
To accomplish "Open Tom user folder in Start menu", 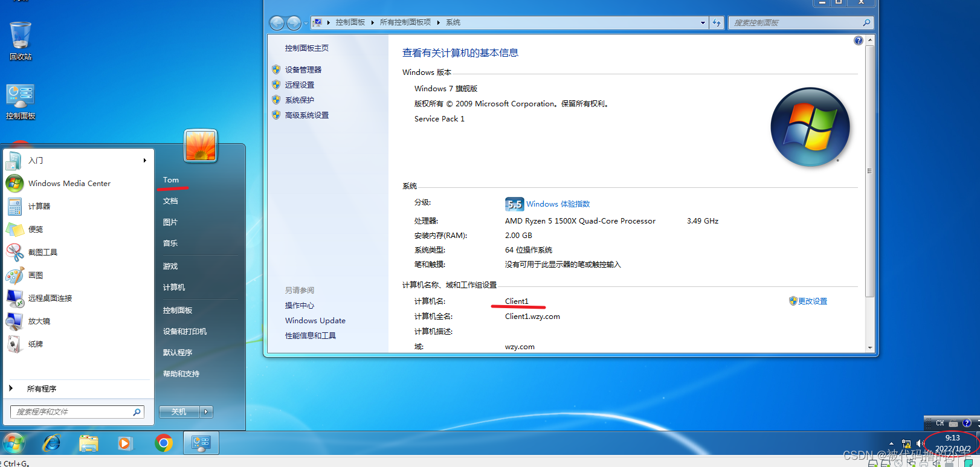I will (x=171, y=180).
